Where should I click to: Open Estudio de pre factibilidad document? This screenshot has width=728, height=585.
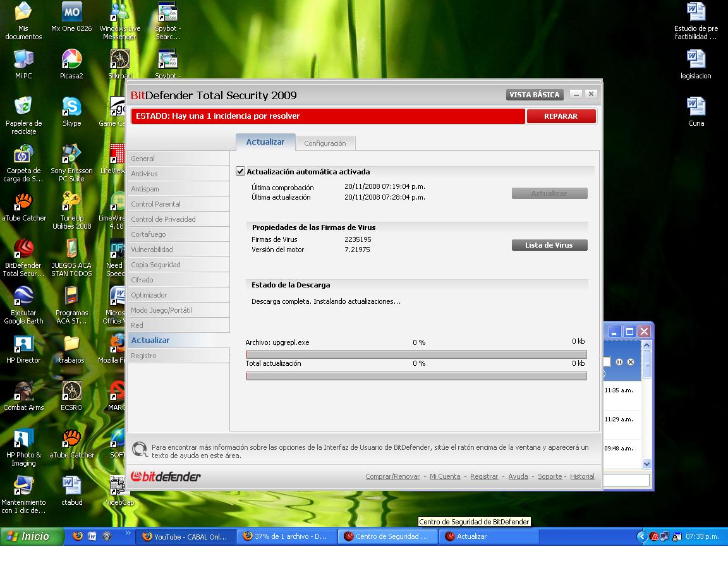[x=696, y=21]
